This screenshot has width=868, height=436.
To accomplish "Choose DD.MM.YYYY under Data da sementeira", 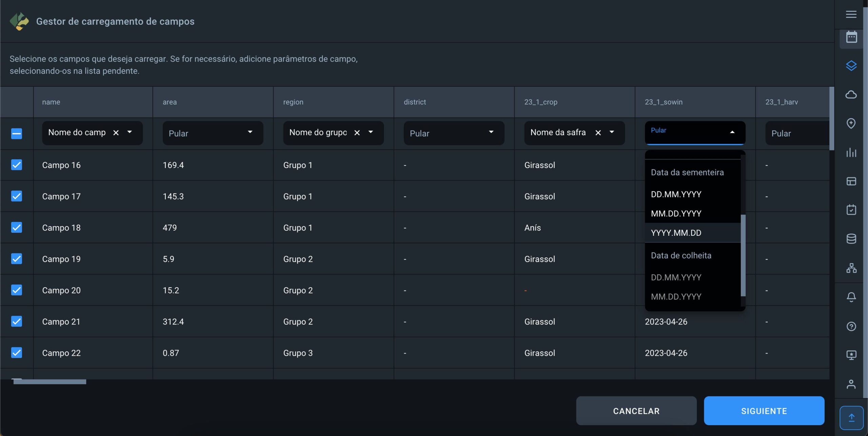I will [676, 194].
